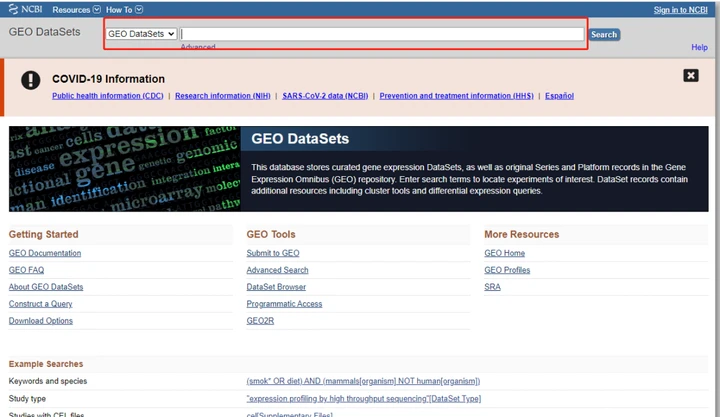The height and width of the screenshot is (417, 720).
Task: Open SRA link
Action: tap(492, 287)
